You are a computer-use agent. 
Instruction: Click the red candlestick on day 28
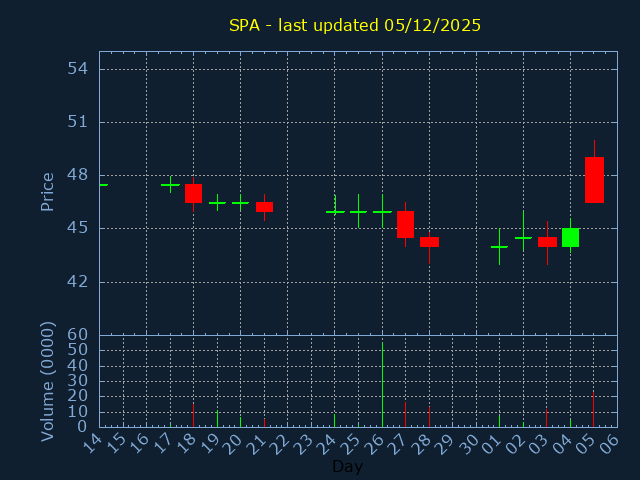point(429,242)
